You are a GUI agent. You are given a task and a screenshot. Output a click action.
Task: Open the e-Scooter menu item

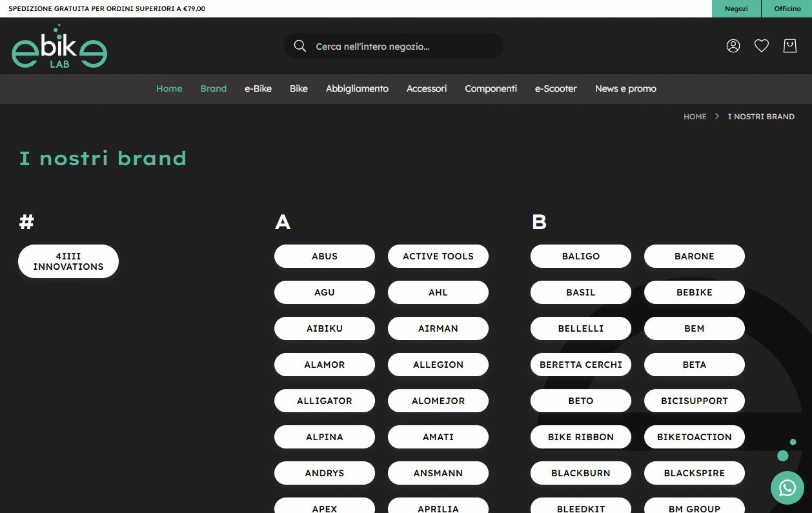556,89
